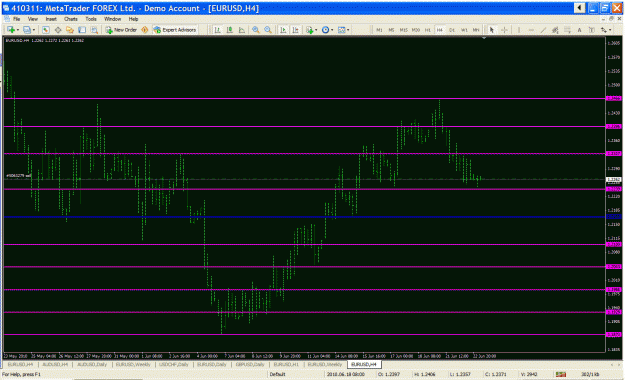The height and width of the screenshot is (380, 625).
Task: Open the File menu
Action: point(16,19)
